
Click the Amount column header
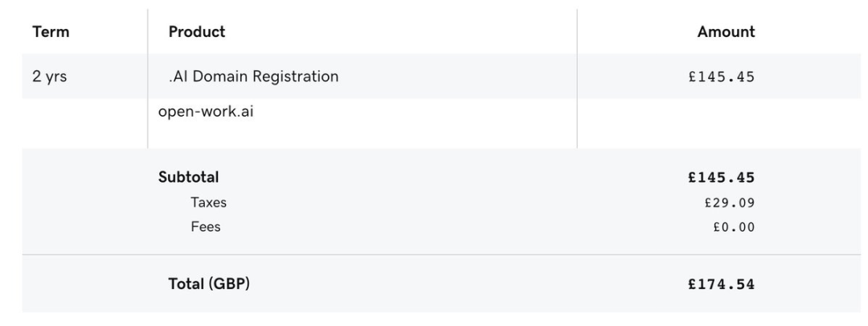tap(726, 32)
